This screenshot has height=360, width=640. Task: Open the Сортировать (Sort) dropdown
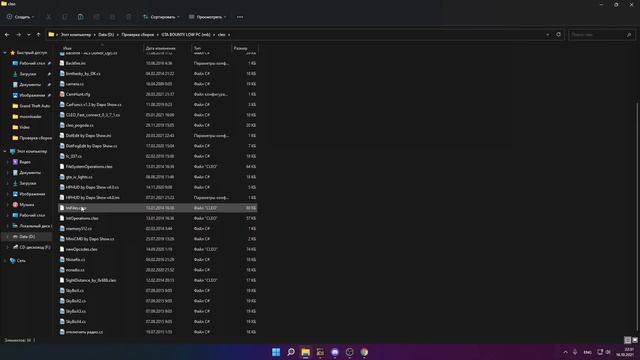pos(161,17)
